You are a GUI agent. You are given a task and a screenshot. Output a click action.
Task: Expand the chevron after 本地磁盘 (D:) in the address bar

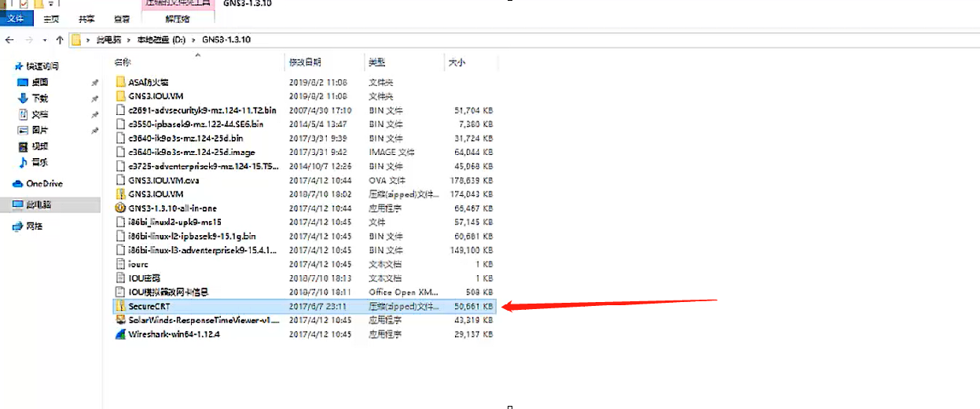click(x=193, y=40)
